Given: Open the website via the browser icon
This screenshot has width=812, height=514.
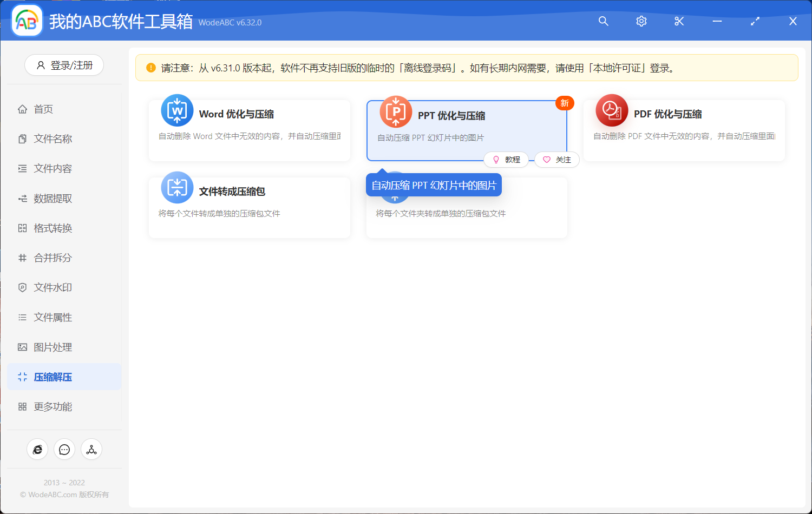Looking at the screenshot, I should [37, 449].
